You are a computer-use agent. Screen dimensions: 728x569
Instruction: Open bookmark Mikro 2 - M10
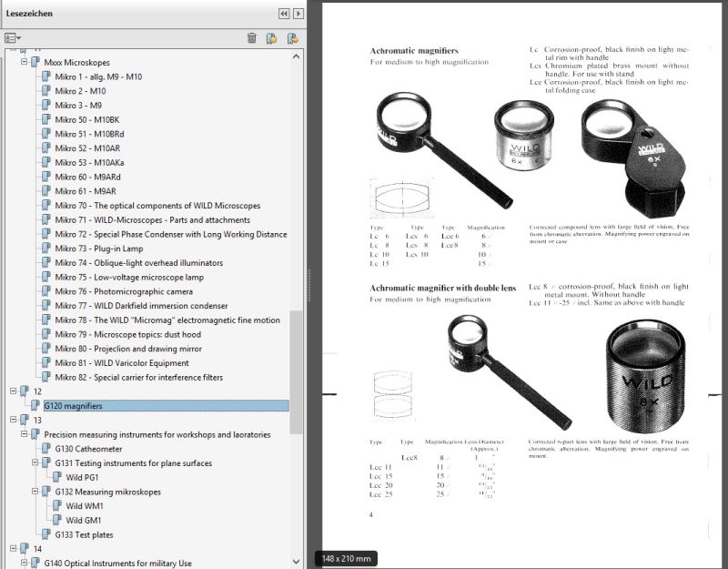[80, 91]
